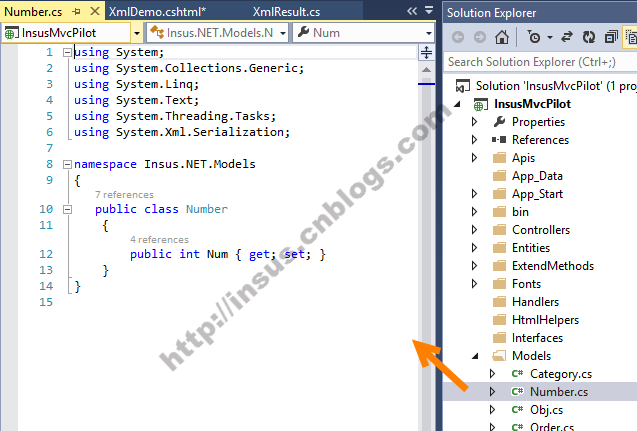Click the Number.cs C# file icon
Viewport: 637px width, 431px height.
[x=518, y=392]
